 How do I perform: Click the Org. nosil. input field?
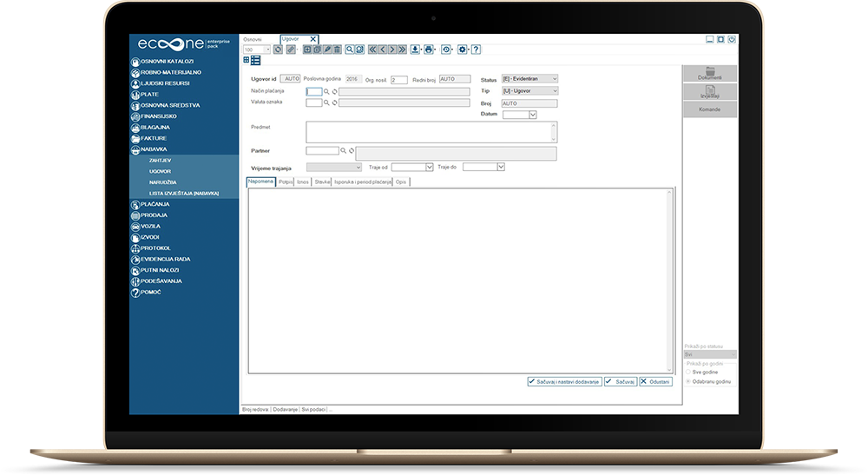[399, 80]
